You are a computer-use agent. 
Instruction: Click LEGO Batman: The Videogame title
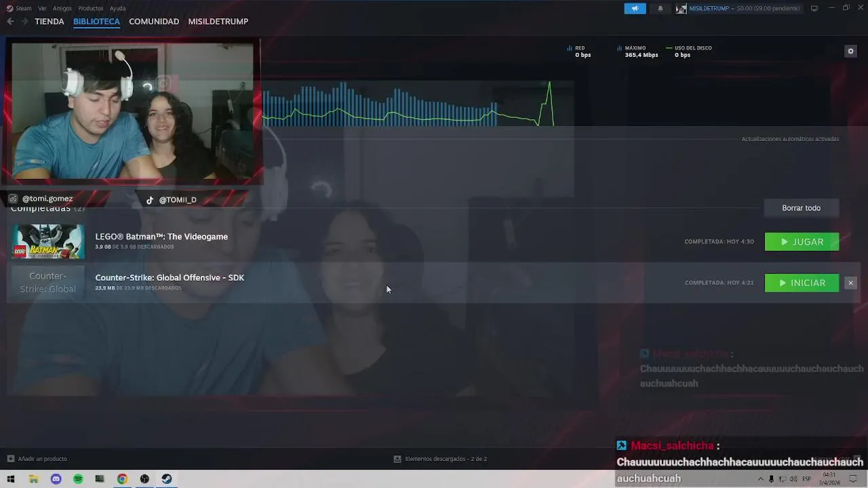point(161,237)
